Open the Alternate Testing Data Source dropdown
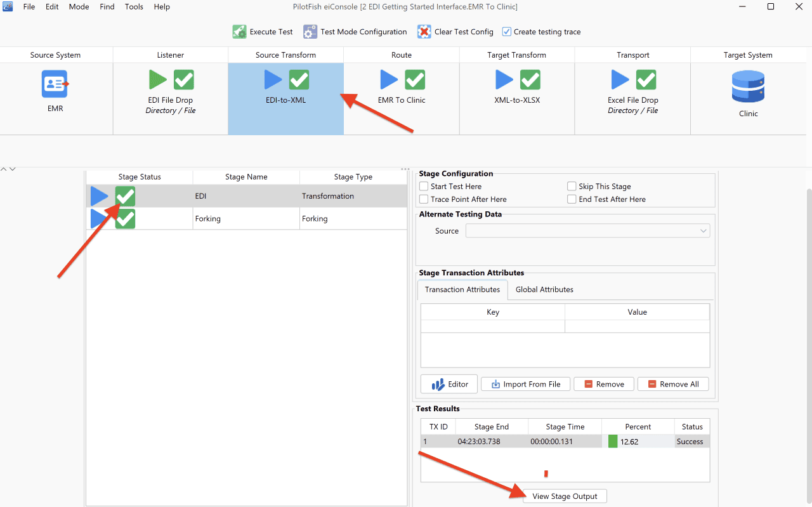Screen dimensions: 812x507 tap(587, 231)
